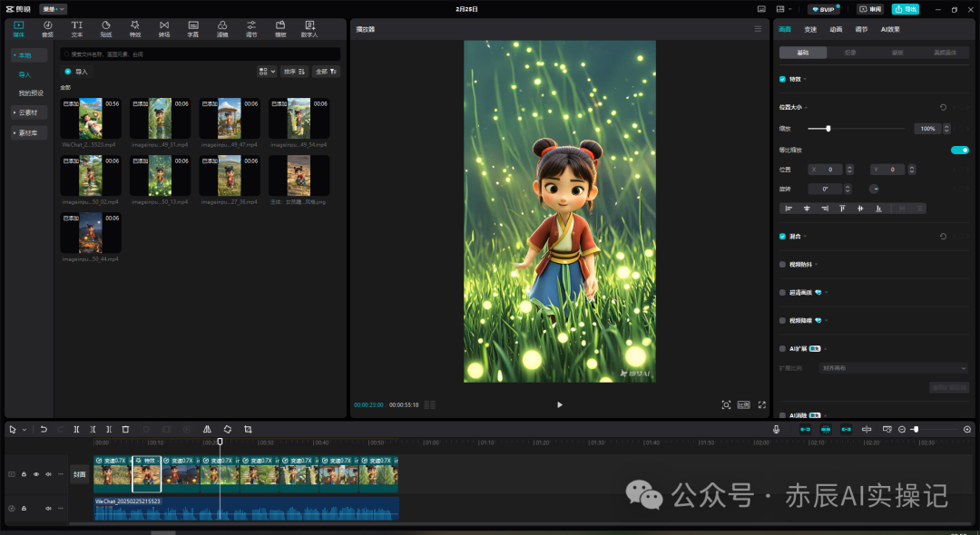Delete selected clip with trash icon
Image resolution: width=980 pixels, height=535 pixels.
pyautogui.click(x=125, y=430)
